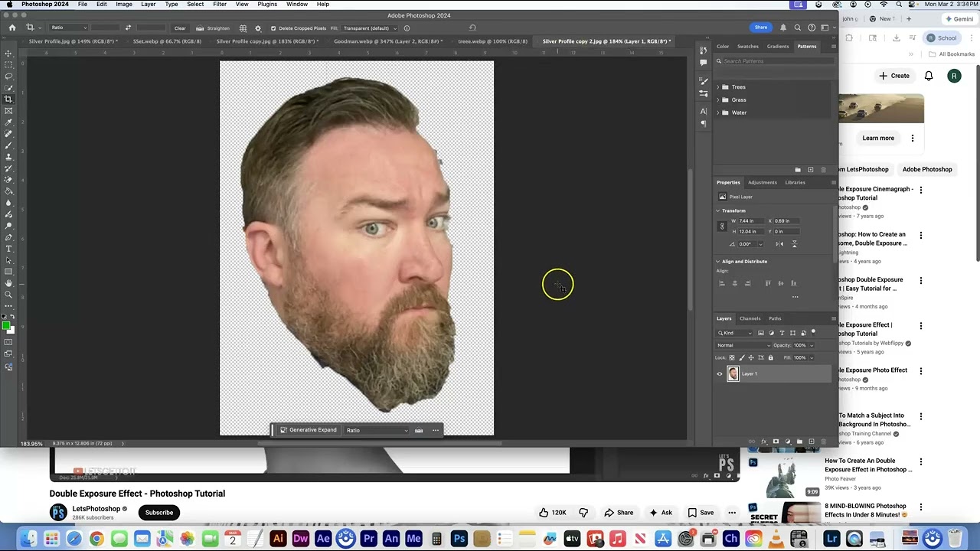Screen dimensions: 980x551
Task: Add layer style with fx icon
Action: (x=763, y=442)
